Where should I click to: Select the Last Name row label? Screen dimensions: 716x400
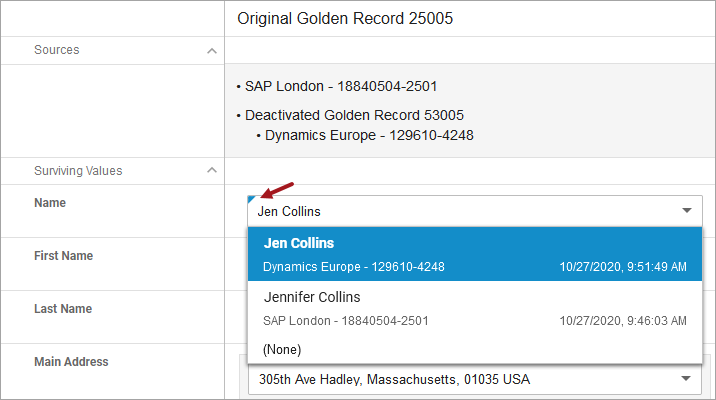[63, 309]
